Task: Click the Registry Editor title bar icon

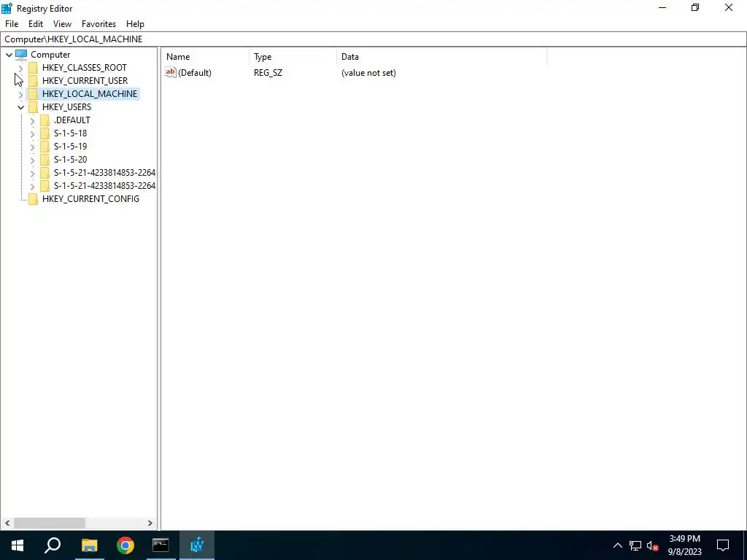Action: click(7, 8)
